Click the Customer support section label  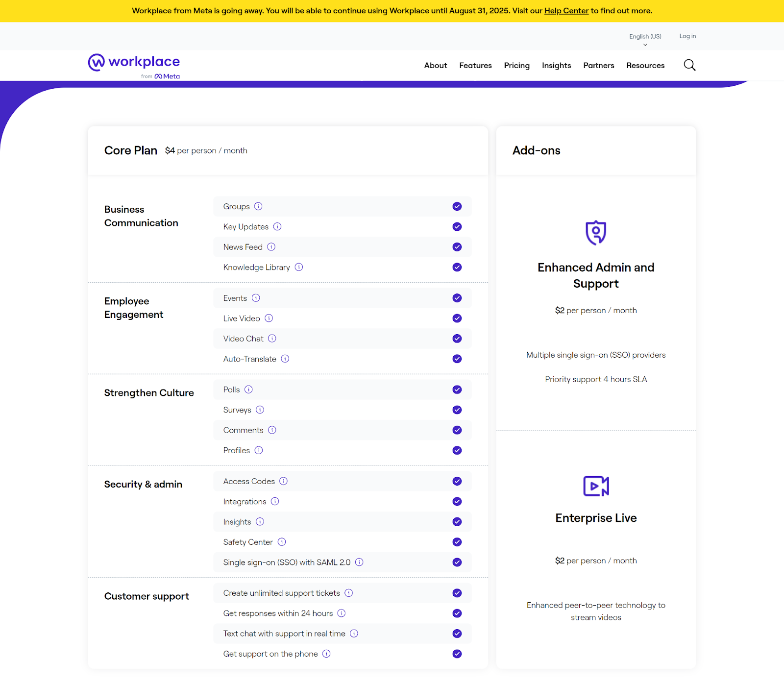147,596
